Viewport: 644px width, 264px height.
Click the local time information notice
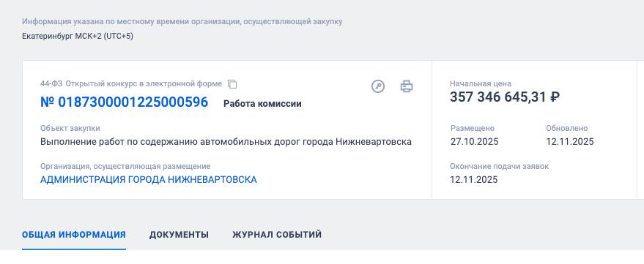pos(182,21)
